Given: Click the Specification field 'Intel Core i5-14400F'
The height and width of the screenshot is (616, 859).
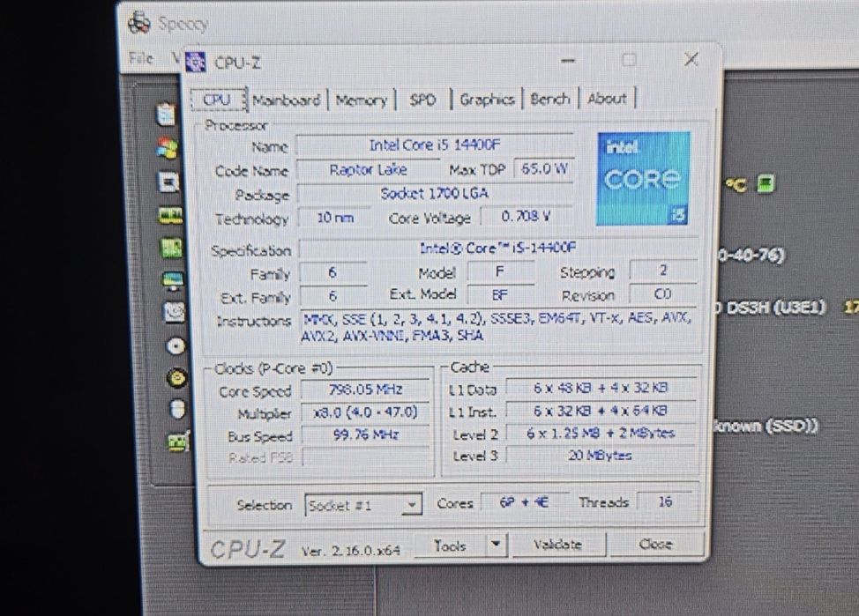Looking at the screenshot, I should [497, 248].
